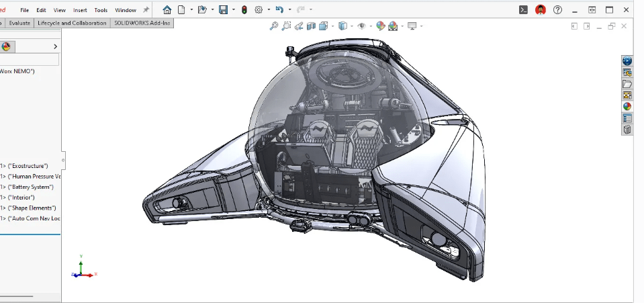Open dropdown arrow next to Open
644x303 pixels.
click(x=212, y=10)
